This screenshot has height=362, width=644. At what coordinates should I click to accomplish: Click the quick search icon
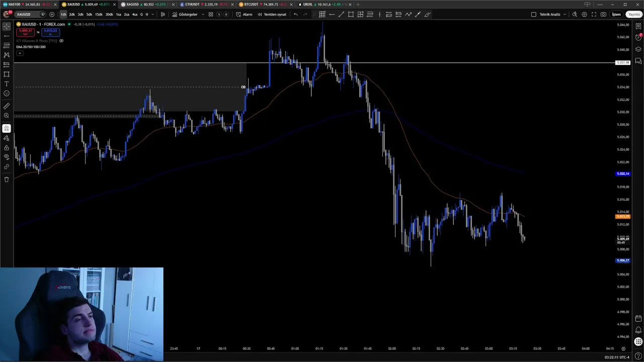(x=575, y=14)
